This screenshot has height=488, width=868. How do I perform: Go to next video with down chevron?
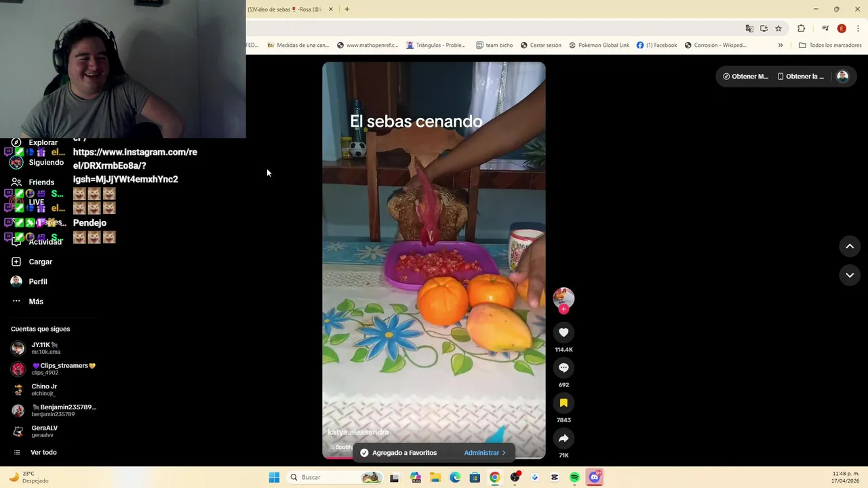pos(850,275)
